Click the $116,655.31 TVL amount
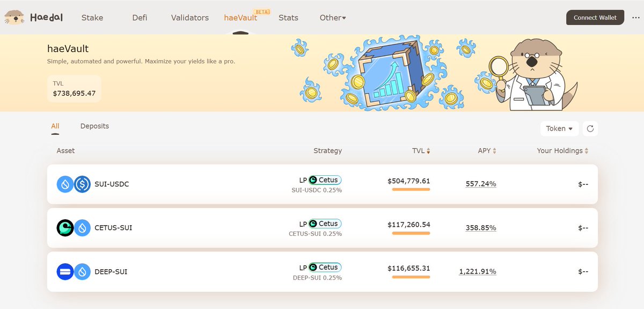644x309 pixels. point(409,268)
